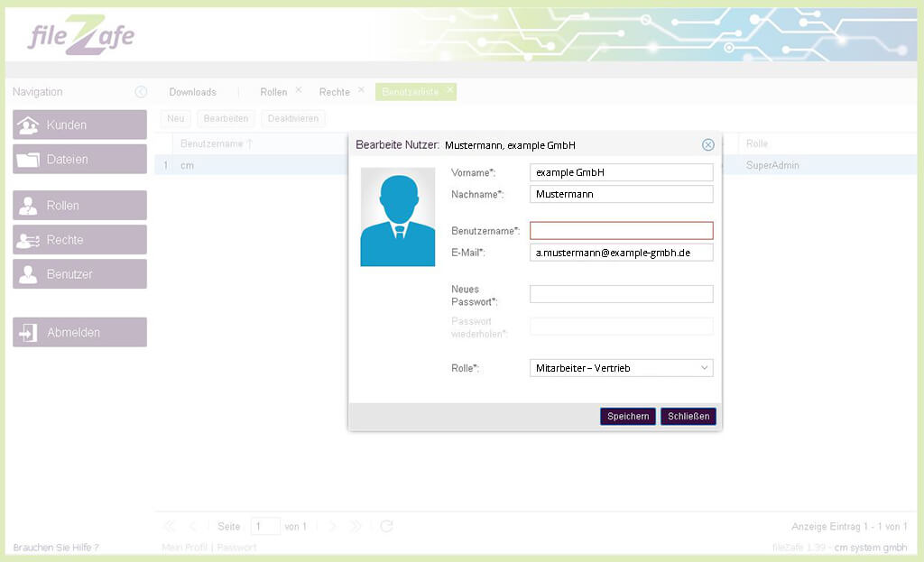Open Rechte from the sidebar
924x562 pixels.
click(79, 240)
